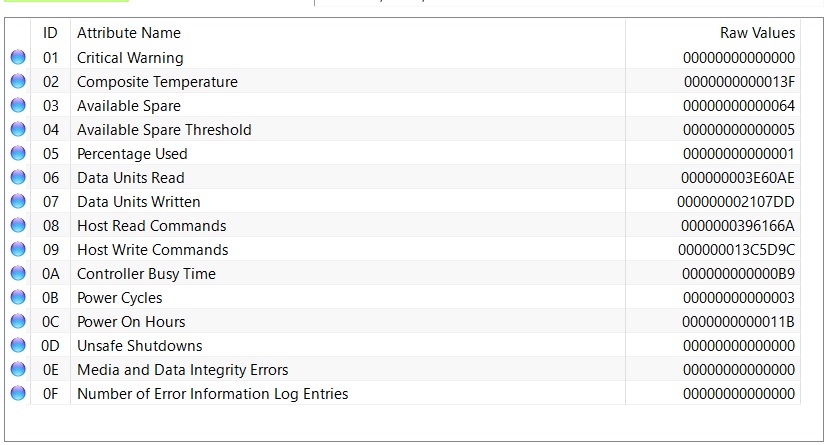
Task: Click the blue orb beside Unsafe Shutdowns
Action: (18, 346)
